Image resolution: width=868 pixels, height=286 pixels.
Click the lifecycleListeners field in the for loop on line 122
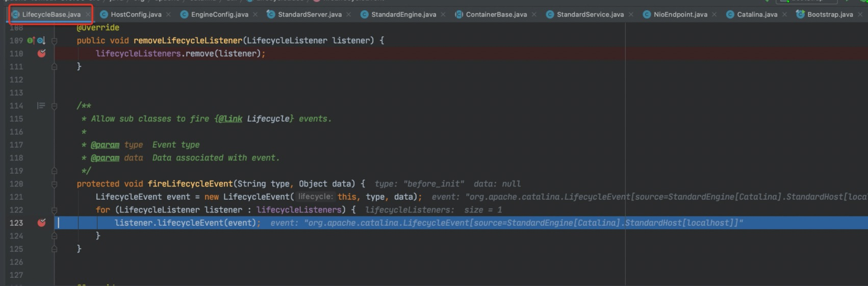click(298, 210)
